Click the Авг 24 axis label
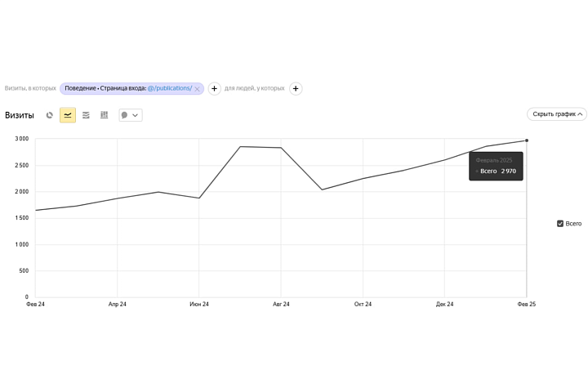The image size is (588, 392). [281, 305]
